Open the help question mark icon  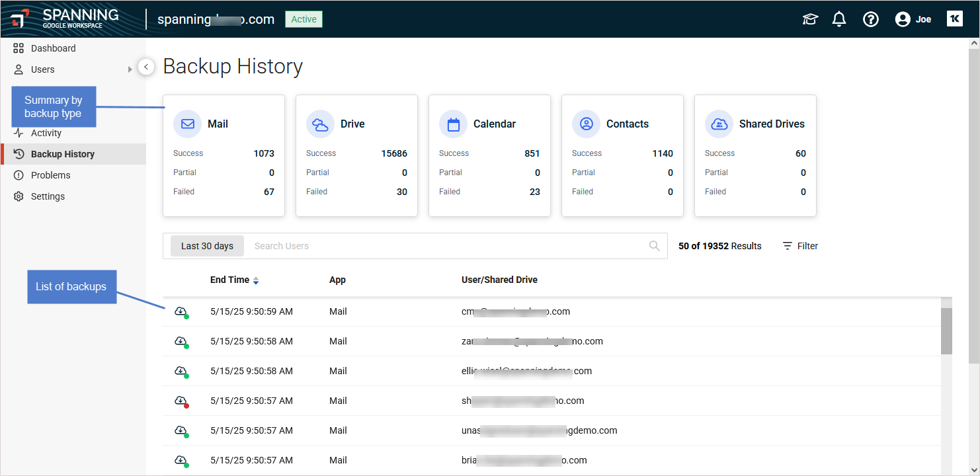pos(871,19)
